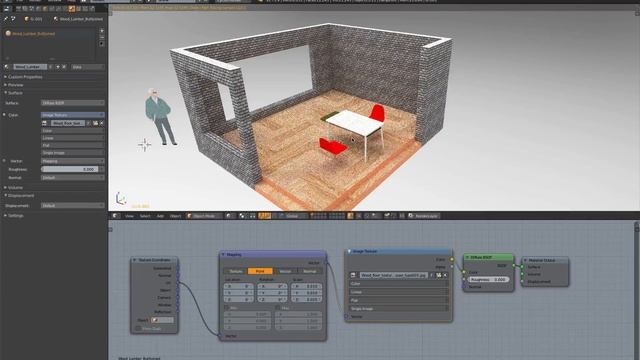
Task: Enable Min checkbox in Mapping node
Action: 226,308
